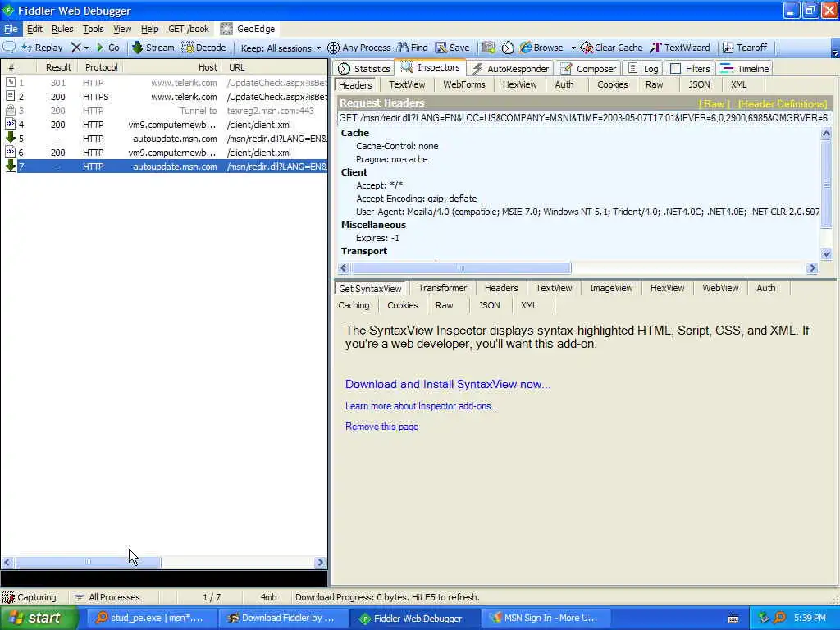Click session list horizontal scrollbar thumb
Screen dimensions: 840x630
coord(88,562)
